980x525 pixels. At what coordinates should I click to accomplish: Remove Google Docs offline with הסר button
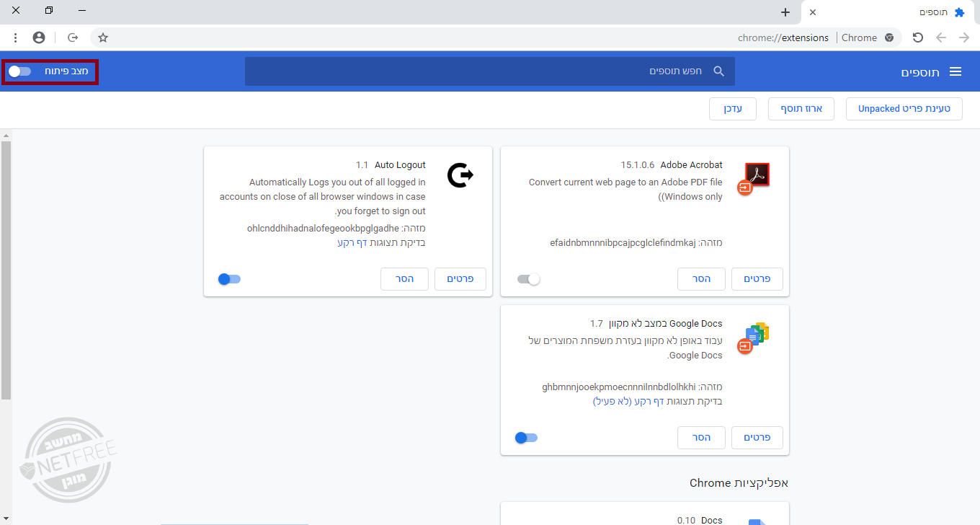point(702,438)
